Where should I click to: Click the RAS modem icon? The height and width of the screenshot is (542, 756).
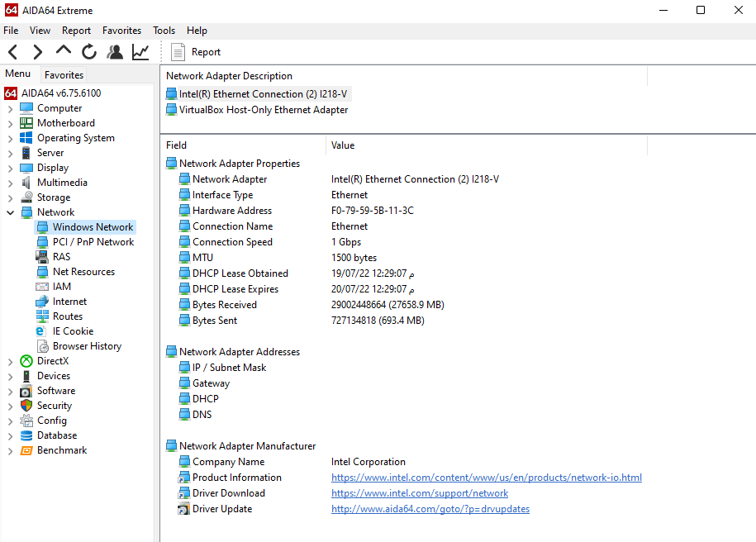tap(42, 256)
